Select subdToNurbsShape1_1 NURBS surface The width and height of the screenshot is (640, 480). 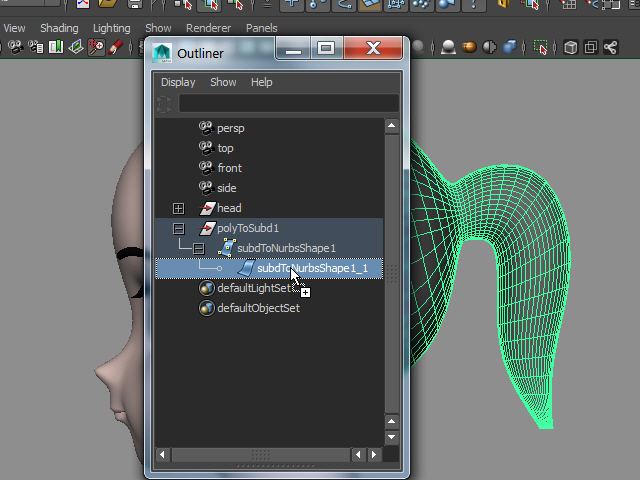pyautogui.click(x=312, y=268)
